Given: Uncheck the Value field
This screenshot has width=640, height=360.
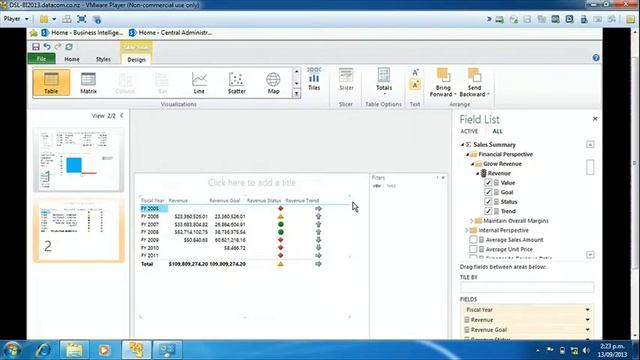Looking at the screenshot, I should pyautogui.click(x=488, y=182).
